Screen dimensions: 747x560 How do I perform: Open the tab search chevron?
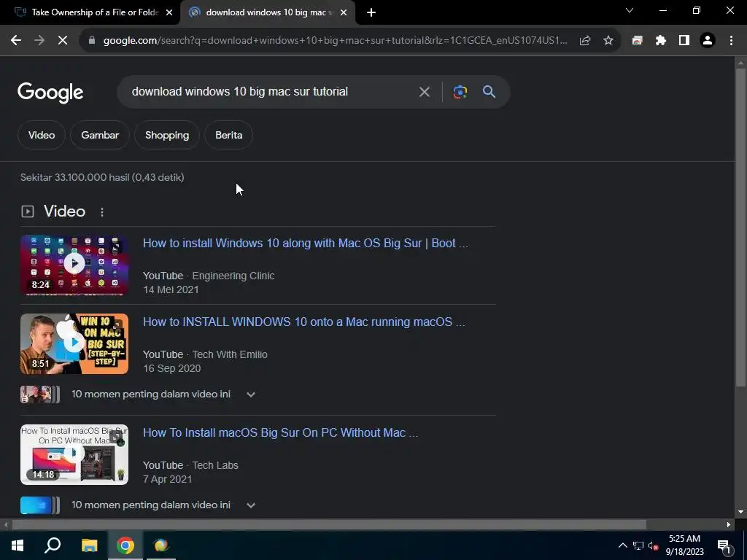click(630, 10)
